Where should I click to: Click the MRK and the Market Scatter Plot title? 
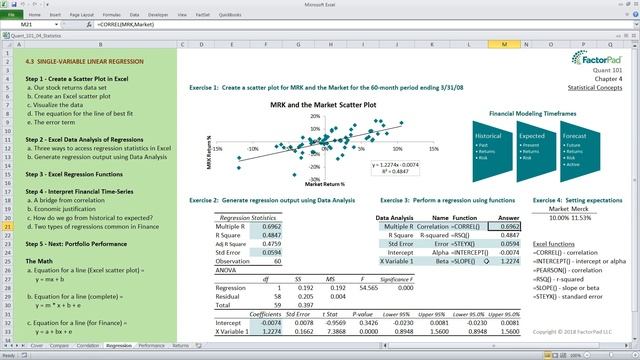[323, 105]
